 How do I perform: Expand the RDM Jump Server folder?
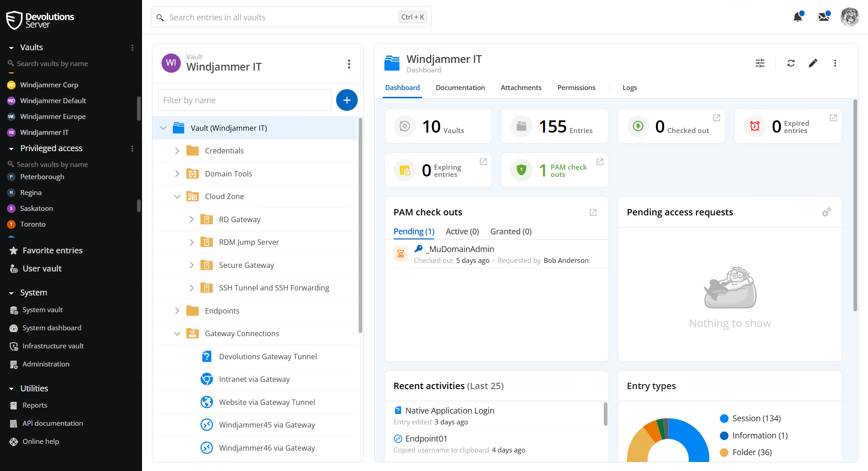191,242
